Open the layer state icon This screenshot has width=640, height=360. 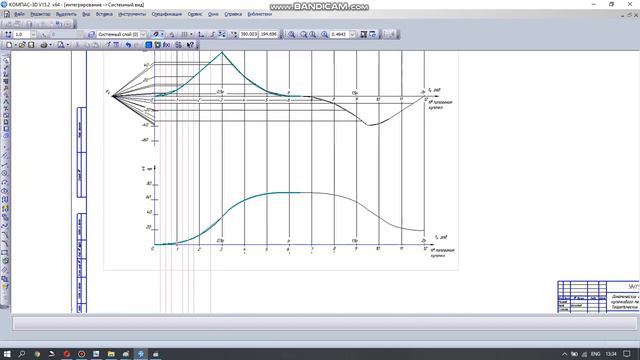point(91,35)
